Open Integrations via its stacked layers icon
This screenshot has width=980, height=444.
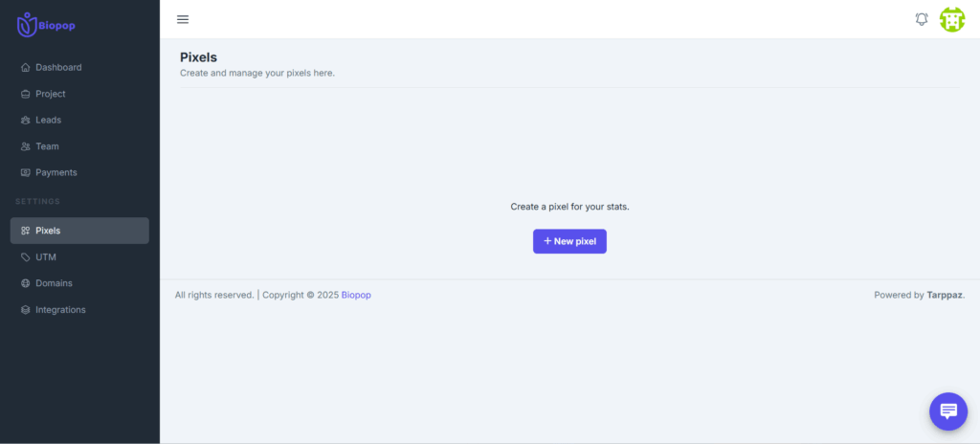[26, 310]
